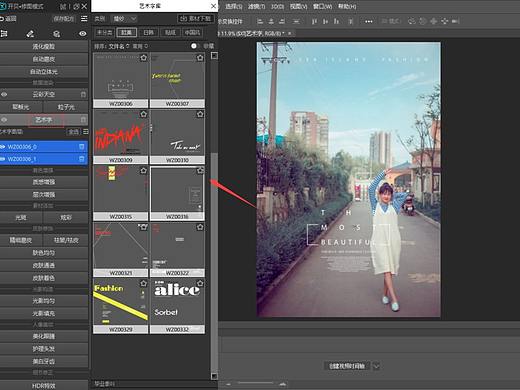Open the hamburger menu next to 保存配方

tap(84, 19)
